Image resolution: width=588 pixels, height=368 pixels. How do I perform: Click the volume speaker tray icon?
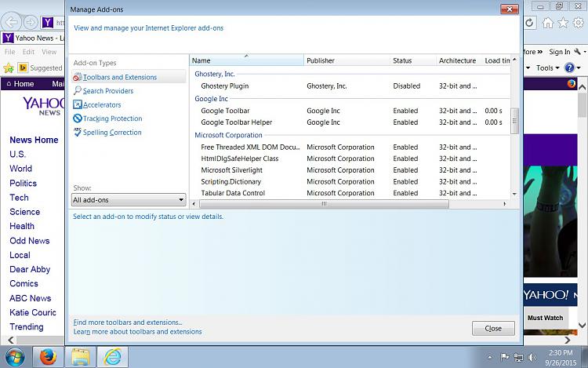(x=532, y=358)
